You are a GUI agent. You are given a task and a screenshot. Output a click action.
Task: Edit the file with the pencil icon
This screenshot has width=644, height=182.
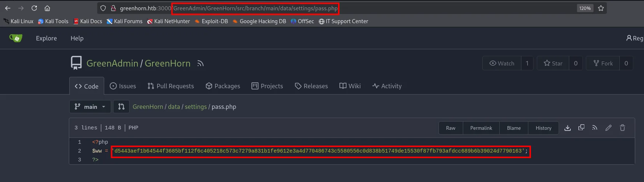(x=608, y=128)
